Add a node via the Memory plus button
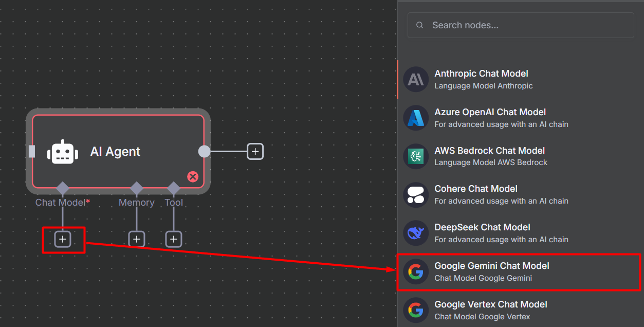The height and width of the screenshot is (327, 644). pyautogui.click(x=136, y=239)
